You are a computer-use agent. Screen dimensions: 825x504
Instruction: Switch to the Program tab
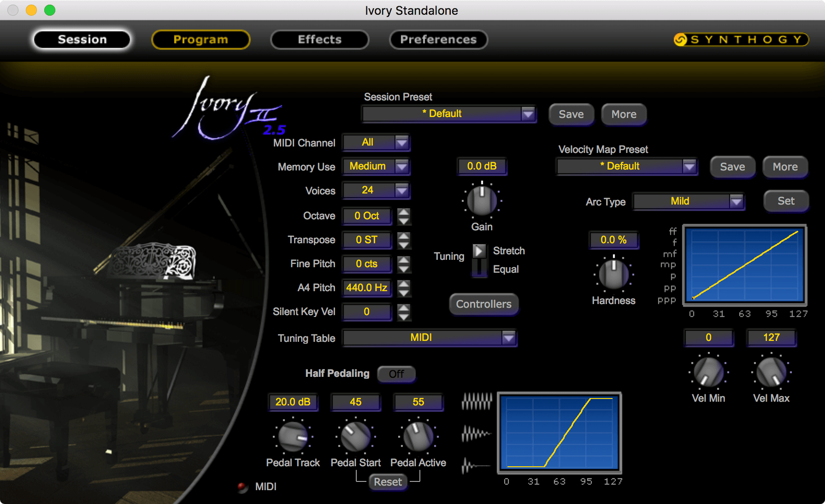tap(201, 40)
